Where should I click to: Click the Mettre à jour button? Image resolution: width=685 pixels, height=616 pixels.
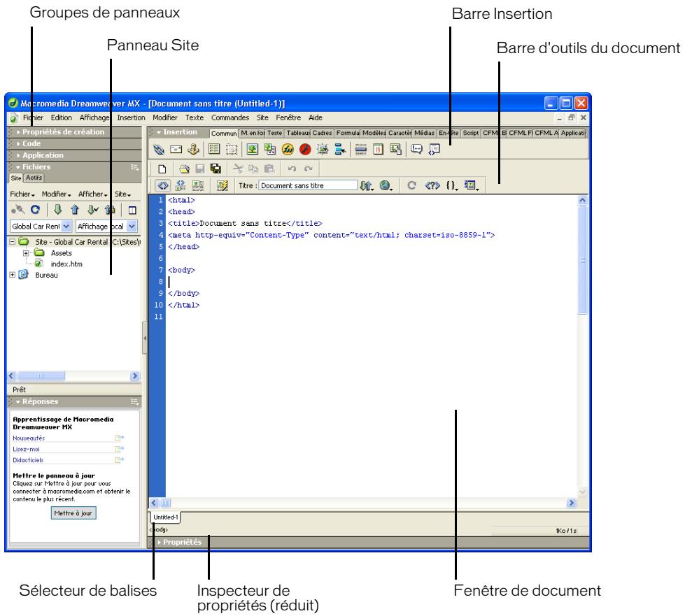tap(73, 513)
